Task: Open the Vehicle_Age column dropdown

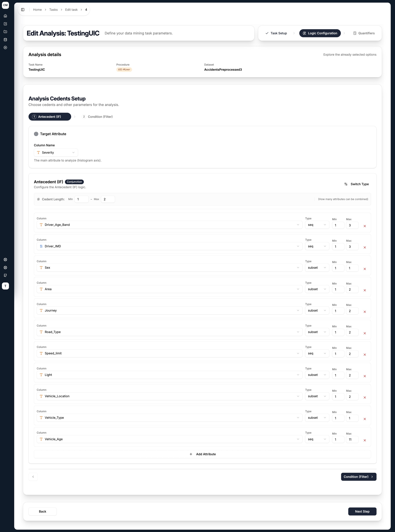Action: [x=169, y=439]
